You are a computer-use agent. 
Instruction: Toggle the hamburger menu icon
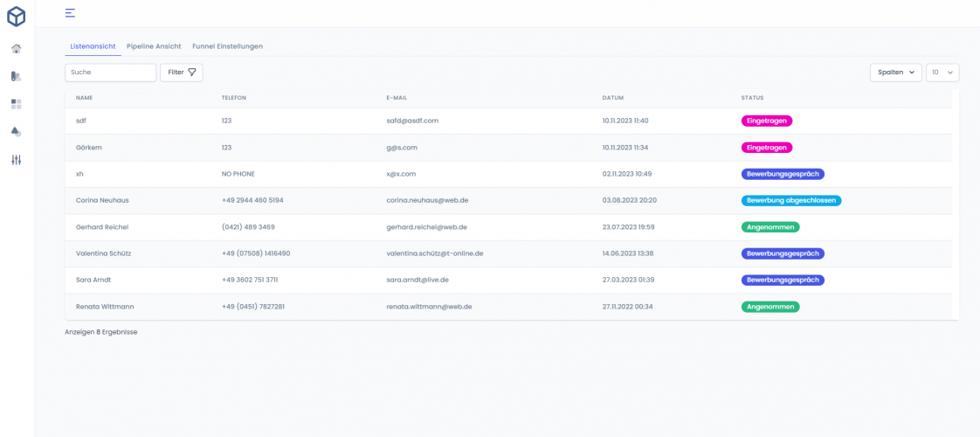pos(70,12)
